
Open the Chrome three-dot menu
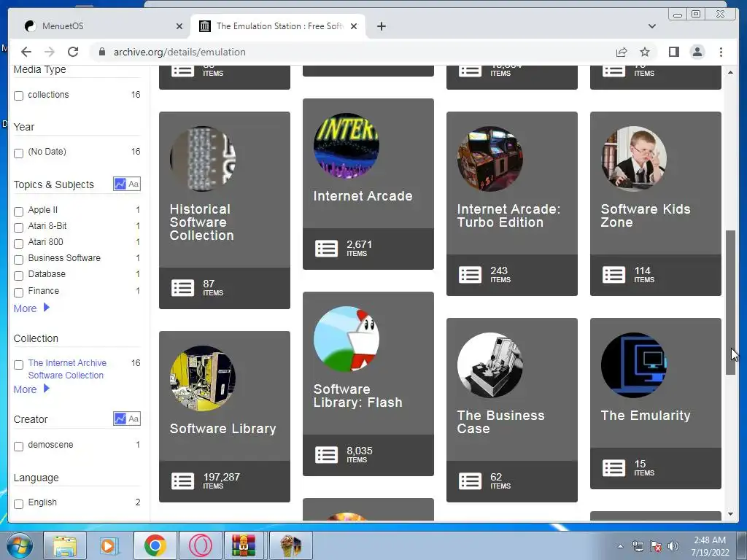pos(721,52)
